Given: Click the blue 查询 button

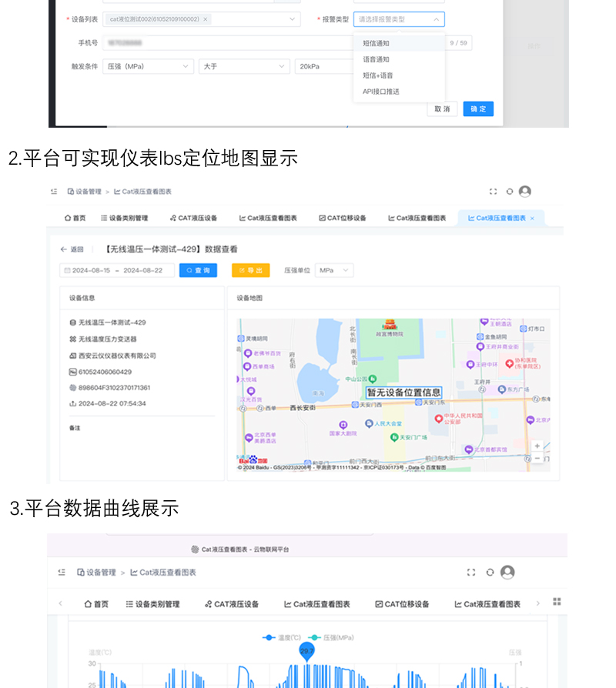Looking at the screenshot, I should click(198, 270).
